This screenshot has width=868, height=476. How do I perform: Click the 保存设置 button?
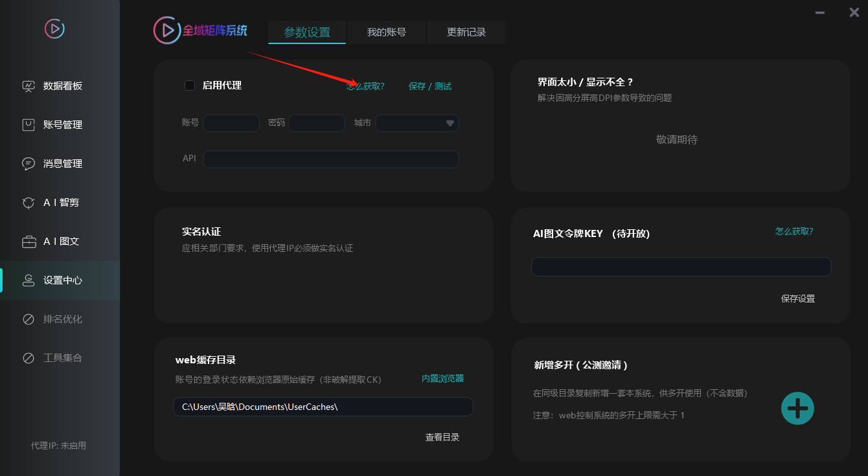[x=798, y=299]
